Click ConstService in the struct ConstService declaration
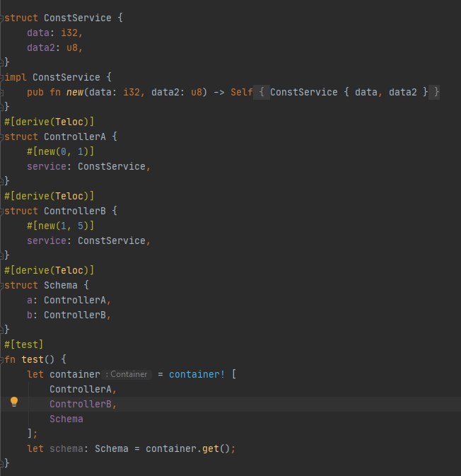This screenshot has height=476, width=461. click(x=77, y=18)
